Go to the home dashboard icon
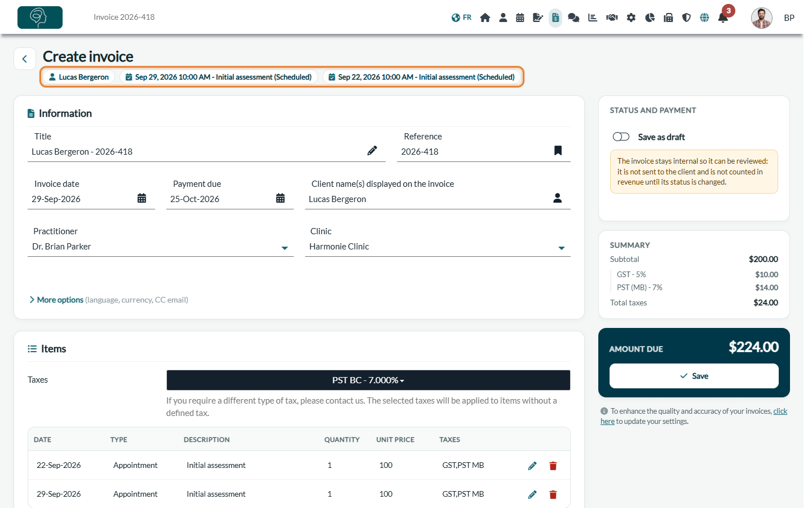The image size is (812, 508). pyautogui.click(x=485, y=17)
